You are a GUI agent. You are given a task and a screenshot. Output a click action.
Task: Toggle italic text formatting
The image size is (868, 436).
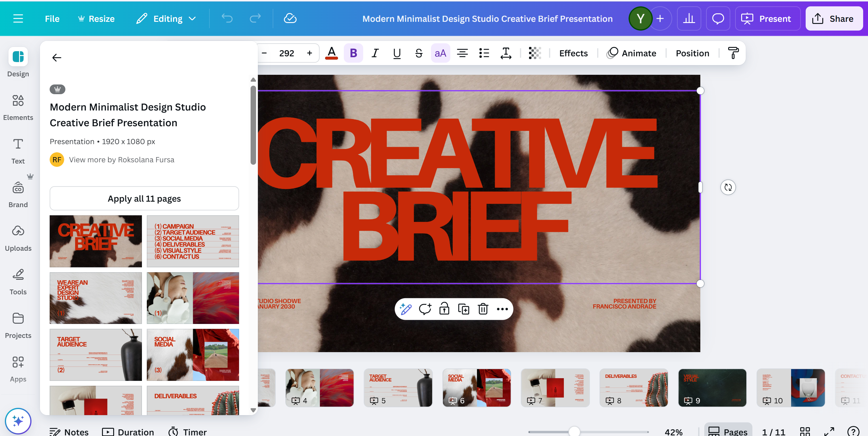click(x=375, y=53)
